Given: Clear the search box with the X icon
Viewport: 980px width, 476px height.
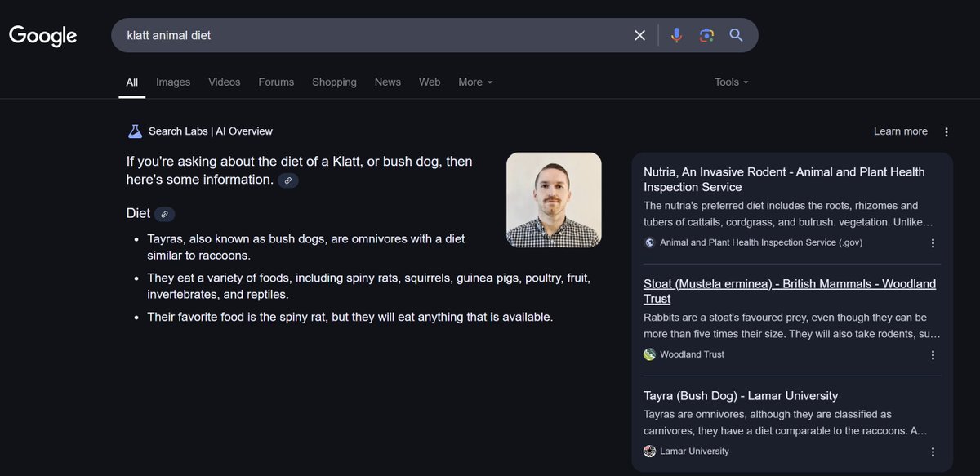Looking at the screenshot, I should pos(639,35).
